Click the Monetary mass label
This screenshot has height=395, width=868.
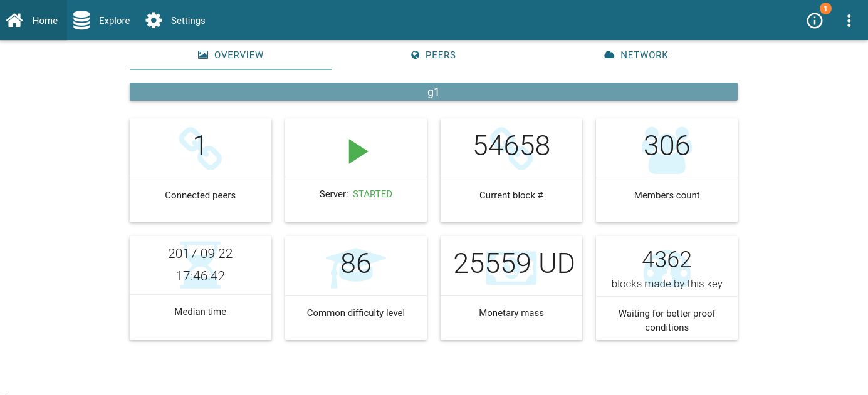click(511, 313)
